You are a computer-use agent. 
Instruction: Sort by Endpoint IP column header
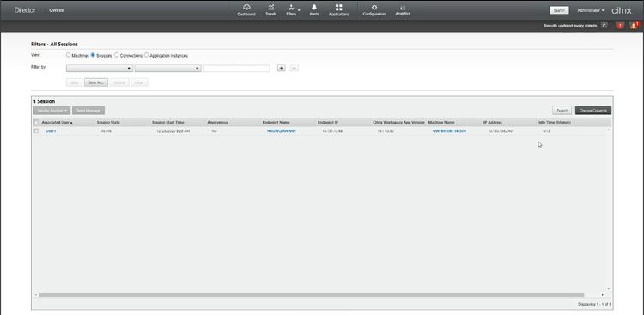(327, 123)
